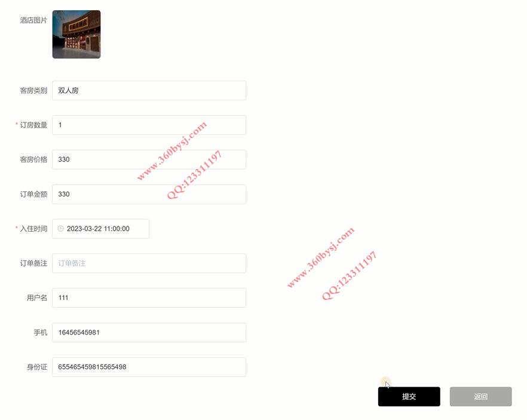527x420 pixels.
Task: Click the 身份证 label text
Action: point(37,367)
